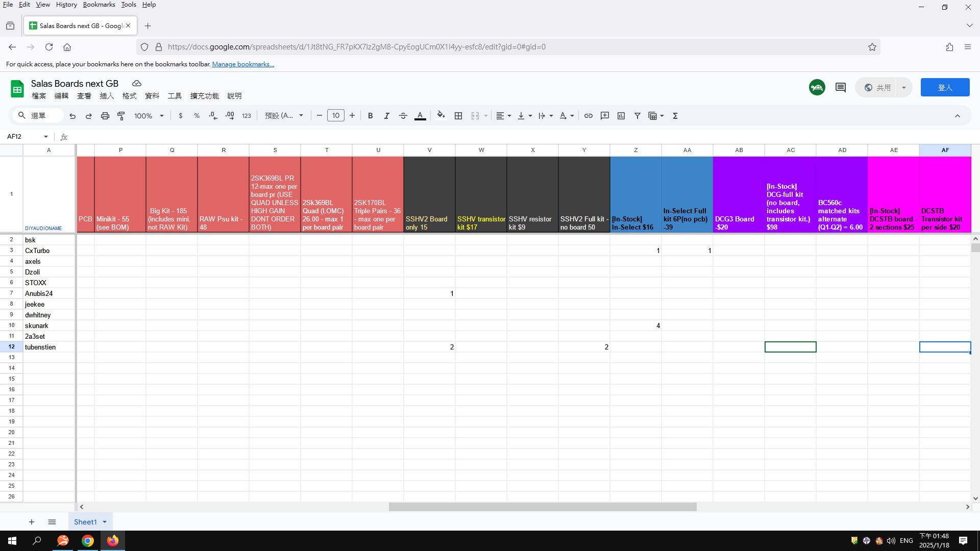
Task: Click cell containing tubenstien
Action: pyautogui.click(x=49, y=347)
